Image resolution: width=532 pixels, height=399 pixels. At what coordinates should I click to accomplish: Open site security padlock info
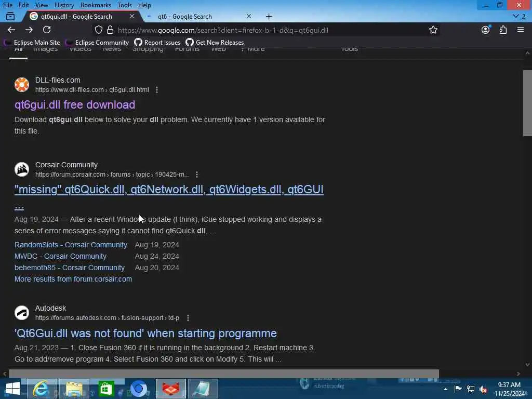pos(110,30)
